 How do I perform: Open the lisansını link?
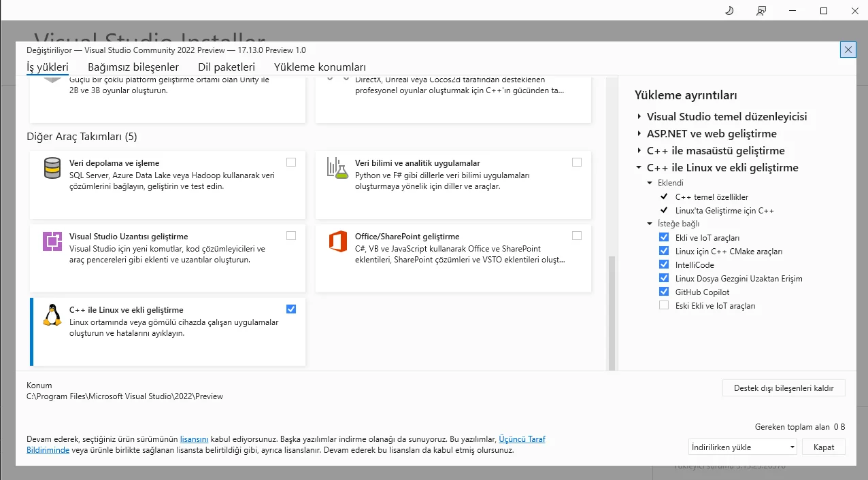[194, 439]
